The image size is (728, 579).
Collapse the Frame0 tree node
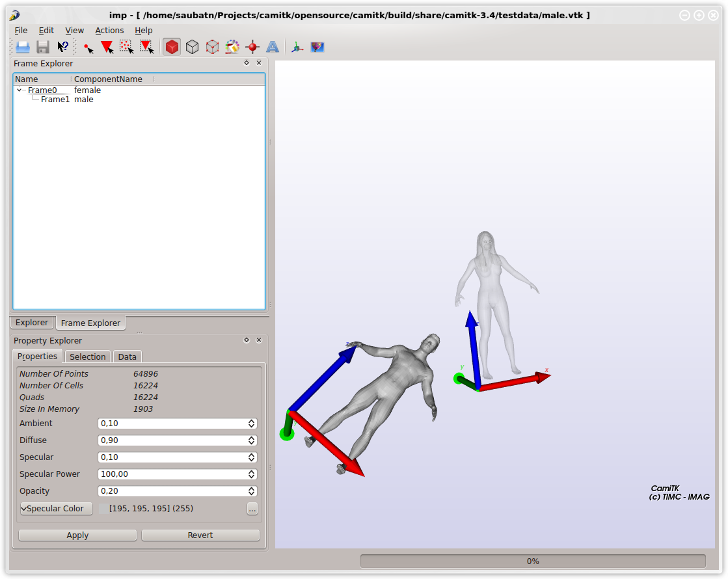click(x=20, y=90)
